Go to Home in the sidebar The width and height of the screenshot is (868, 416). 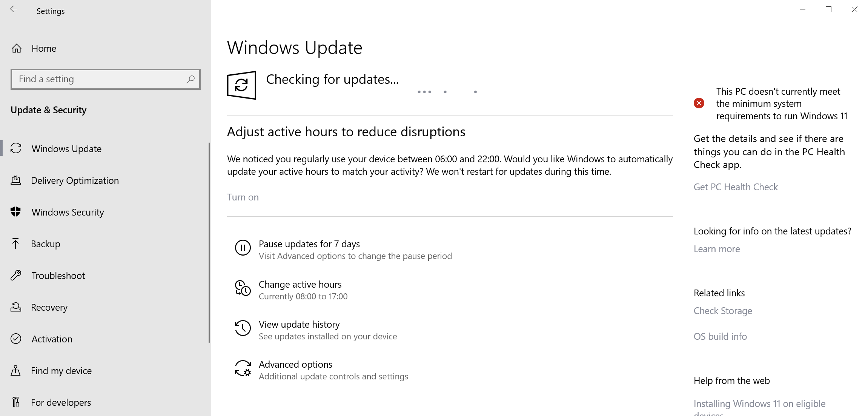pyautogui.click(x=43, y=48)
